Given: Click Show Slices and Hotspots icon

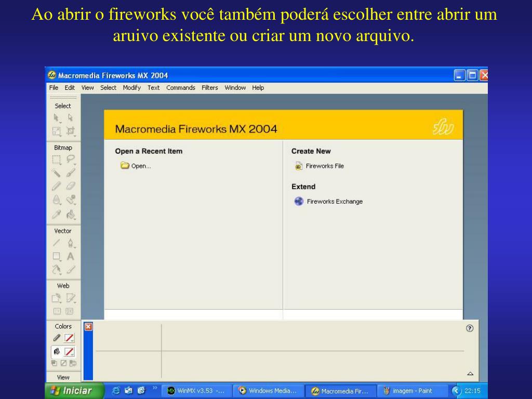Looking at the screenshot, I should point(70,311).
